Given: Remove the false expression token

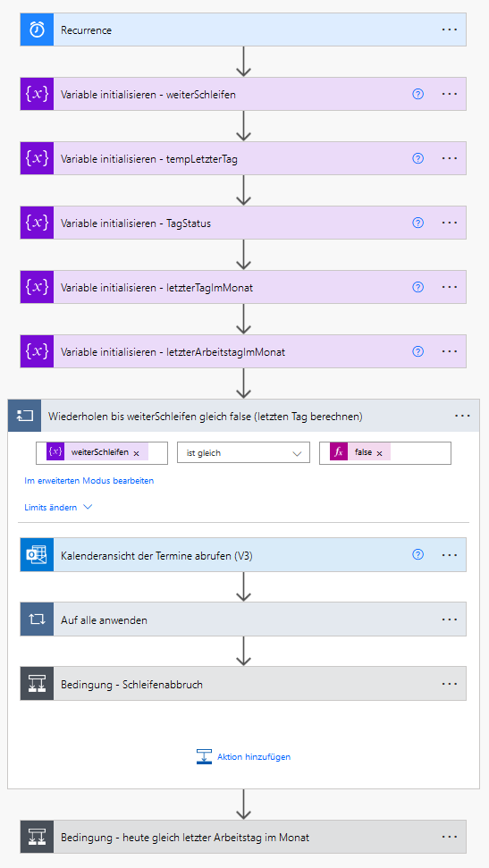Looking at the screenshot, I should 379,453.
